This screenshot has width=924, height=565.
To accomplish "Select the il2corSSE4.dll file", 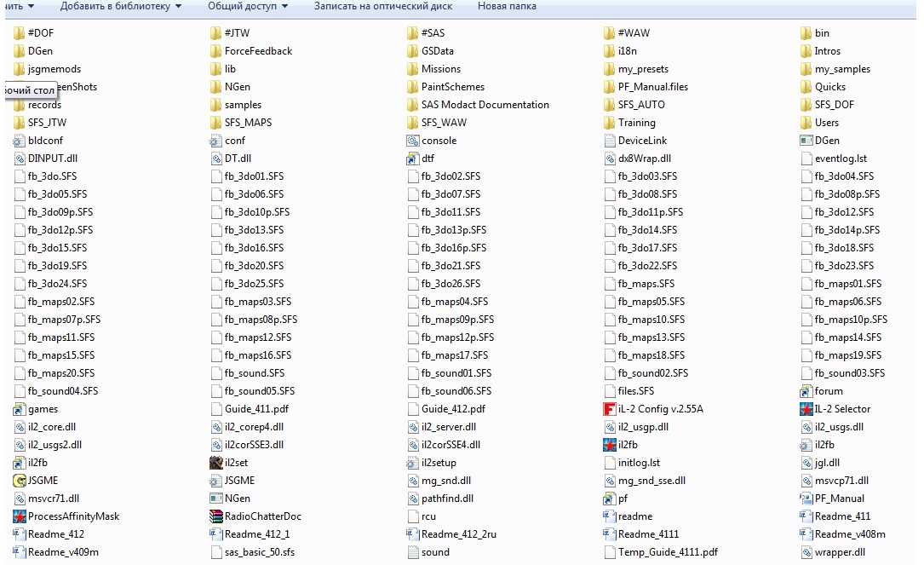I will [444, 445].
